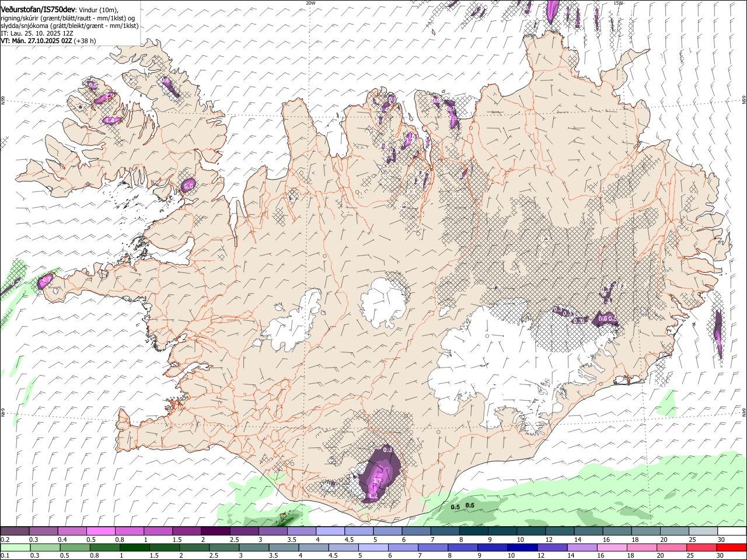Pick the dark teal 8 swatch in snow scale

coord(474,531)
